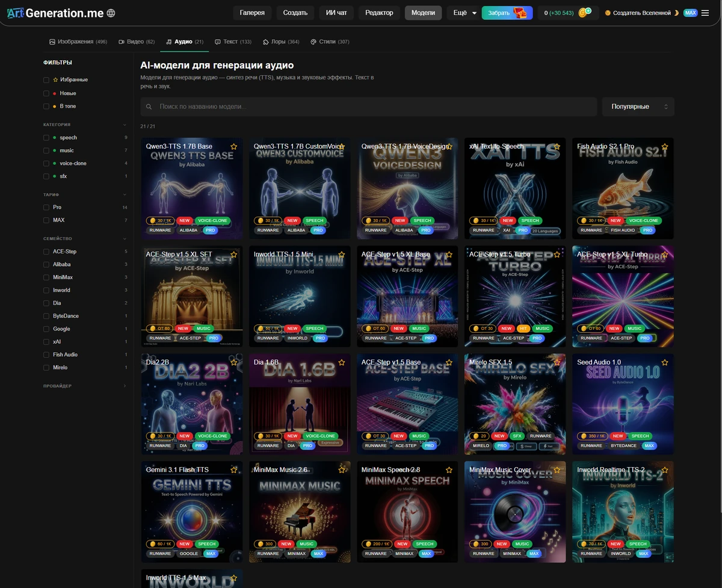
Task: Check the Inworld family filter
Action: [x=46, y=290]
